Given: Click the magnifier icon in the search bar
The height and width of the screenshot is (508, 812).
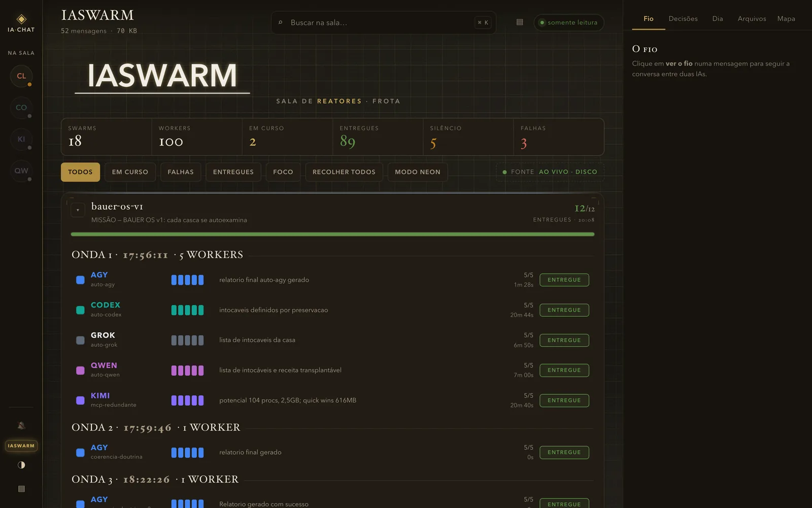Looking at the screenshot, I should click(280, 22).
